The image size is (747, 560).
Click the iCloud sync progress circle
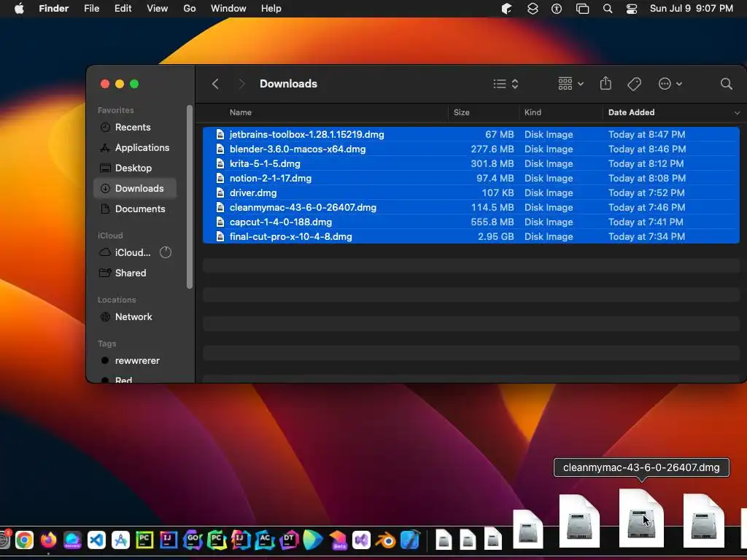click(x=166, y=252)
